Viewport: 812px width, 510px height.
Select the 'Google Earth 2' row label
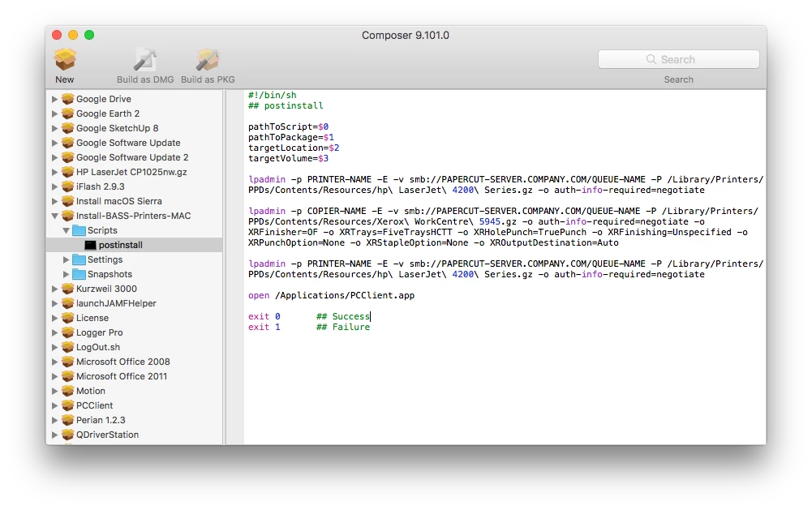pyautogui.click(x=108, y=114)
